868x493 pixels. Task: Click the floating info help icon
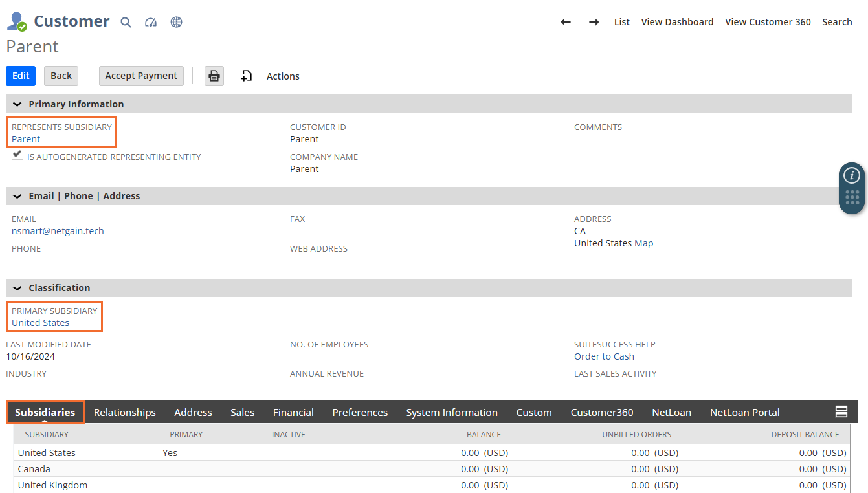[x=852, y=175]
